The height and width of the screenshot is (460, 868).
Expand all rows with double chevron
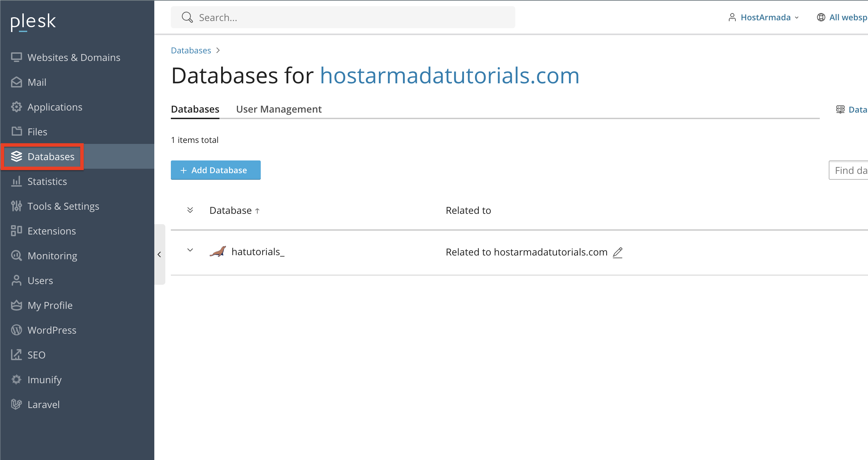(x=190, y=210)
